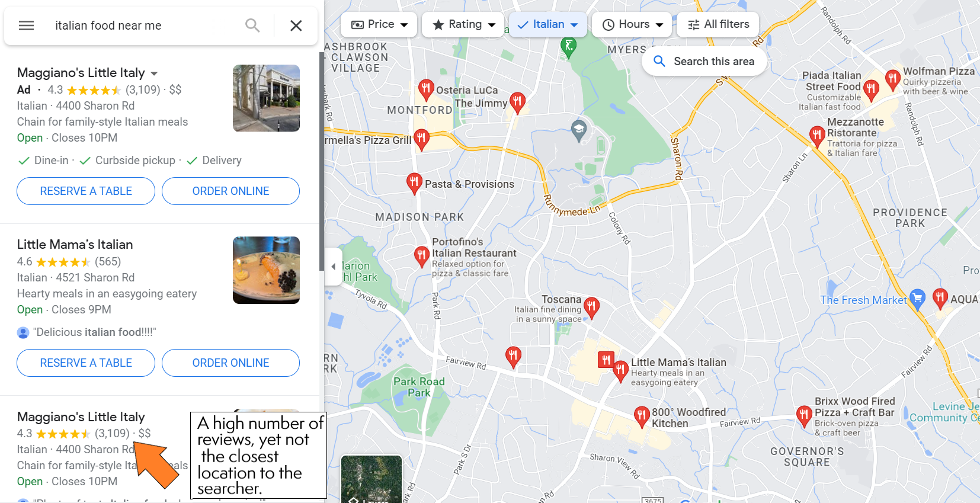
Task: Click Search this area button
Action: 704,62
